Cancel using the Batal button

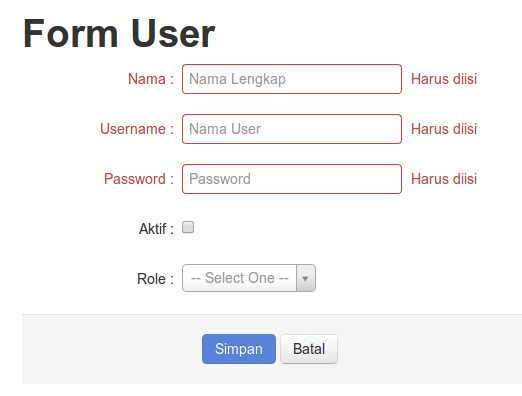(x=309, y=349)
